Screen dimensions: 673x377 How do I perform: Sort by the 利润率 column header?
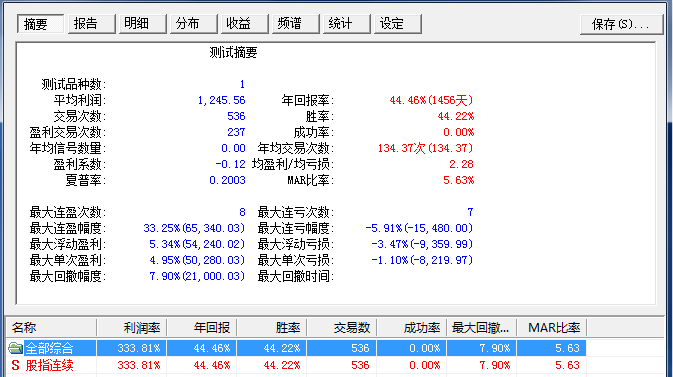(132, 328)
